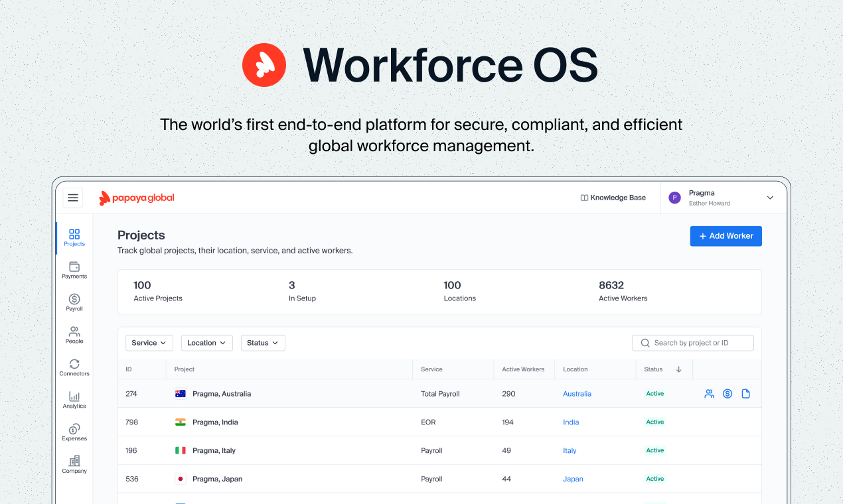
Task: Select the Pragma, Japan project name
Action: (x=217, y=479)
